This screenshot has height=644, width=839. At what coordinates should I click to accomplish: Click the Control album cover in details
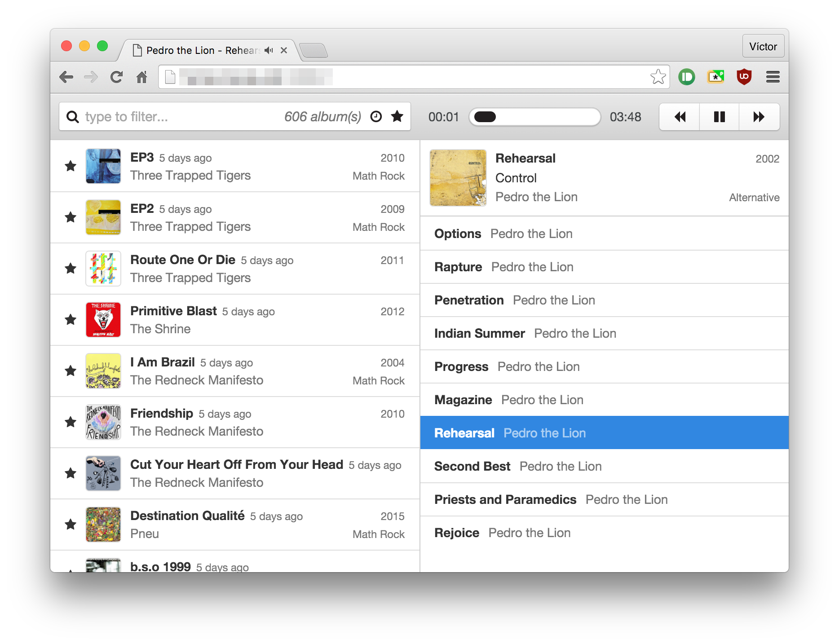(458, 178)
